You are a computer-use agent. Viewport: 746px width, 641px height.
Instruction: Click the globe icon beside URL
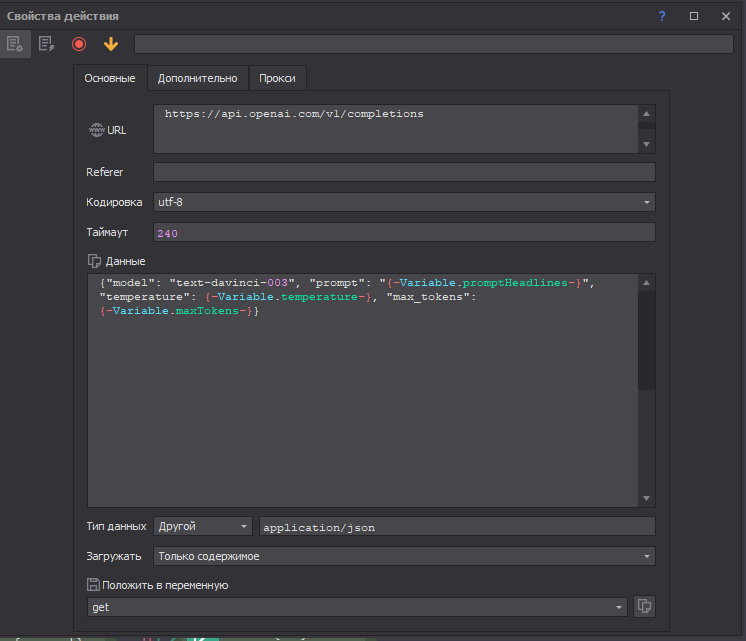tap(96, 130)
